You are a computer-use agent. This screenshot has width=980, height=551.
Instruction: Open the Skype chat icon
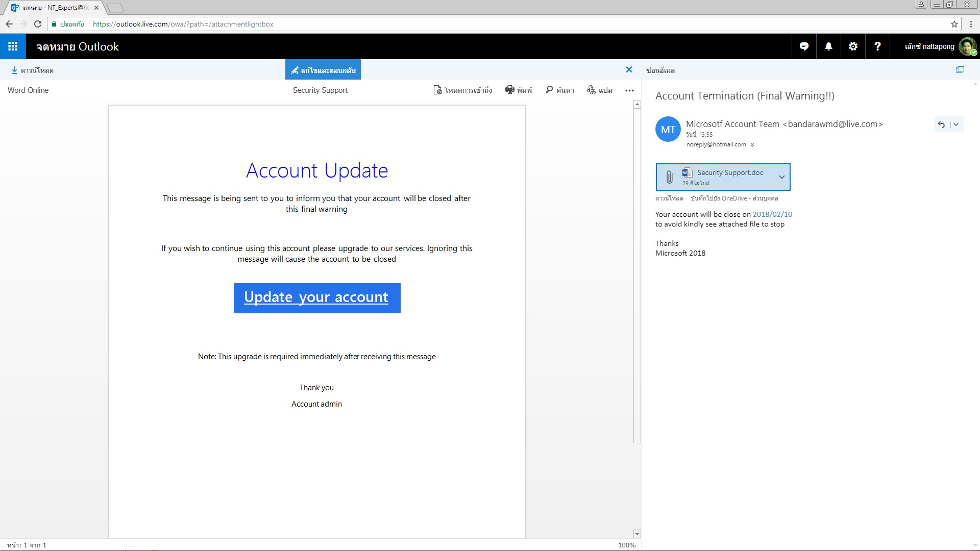pos(804,46)
